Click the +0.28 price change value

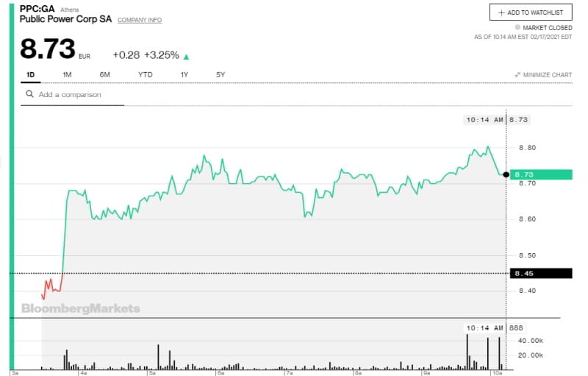tap(126, 55)
